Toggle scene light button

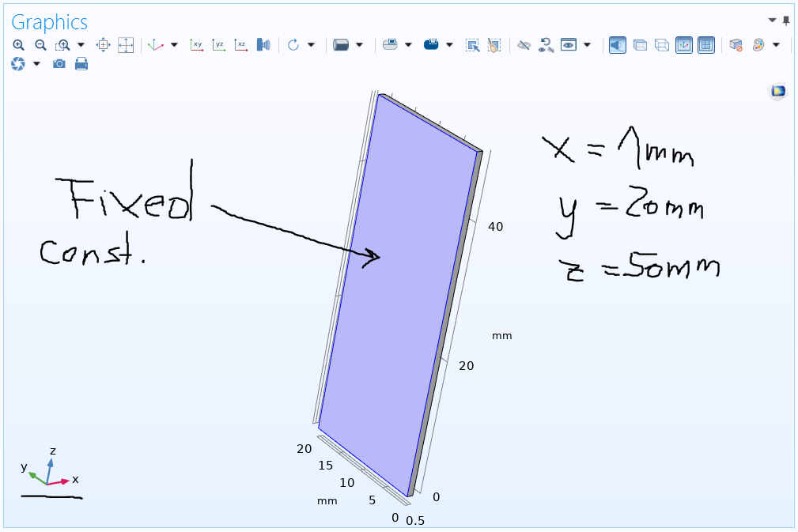(617, 45)
